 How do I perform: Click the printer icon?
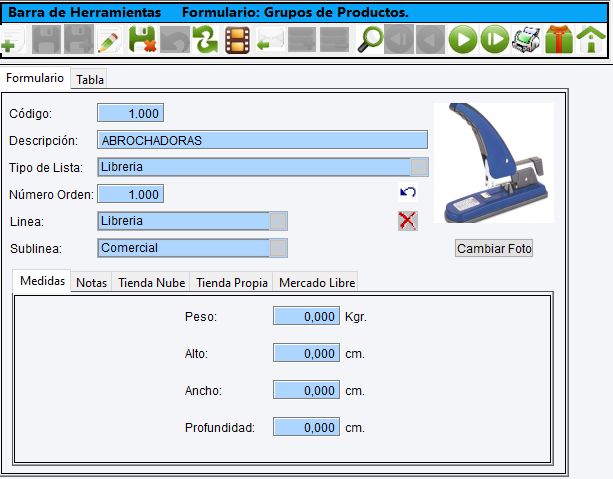pyautogui.click(x=526, y=39)
